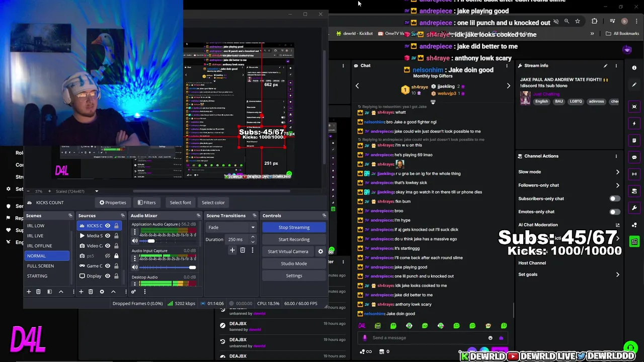Click Start Recording button
This screenshot has width=644, height=362.
[x=294, y=239]
